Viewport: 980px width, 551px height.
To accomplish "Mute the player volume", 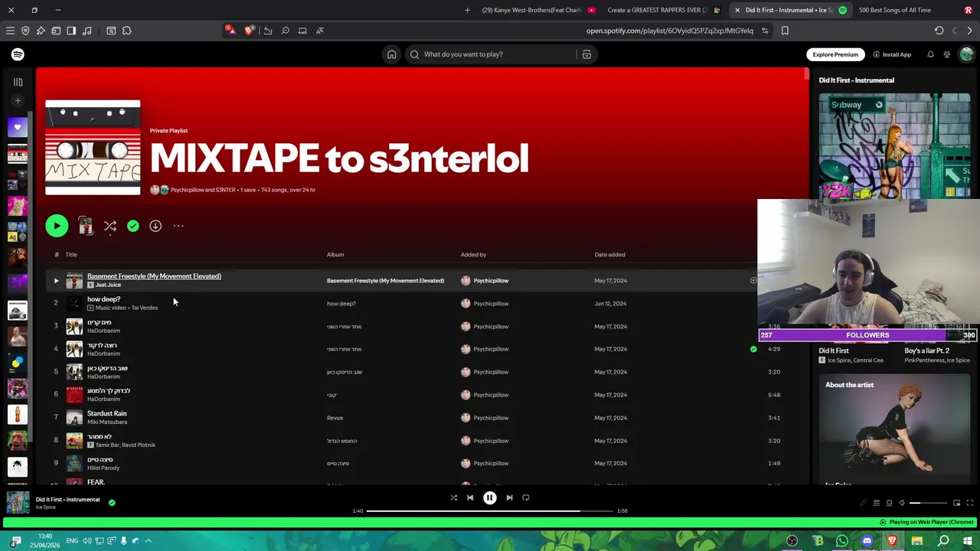I will (x=902, y=503).
